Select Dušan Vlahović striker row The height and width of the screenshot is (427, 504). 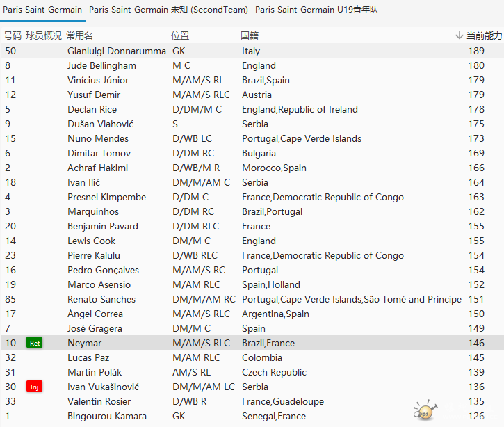[100, 124]
